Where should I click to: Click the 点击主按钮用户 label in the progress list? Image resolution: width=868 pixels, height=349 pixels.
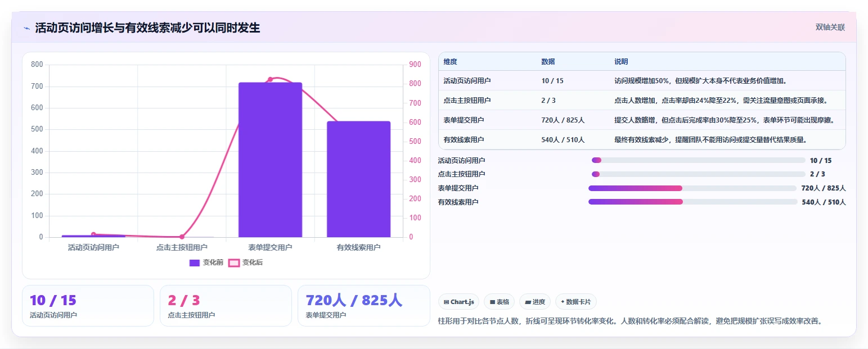[x=461, y=174]
